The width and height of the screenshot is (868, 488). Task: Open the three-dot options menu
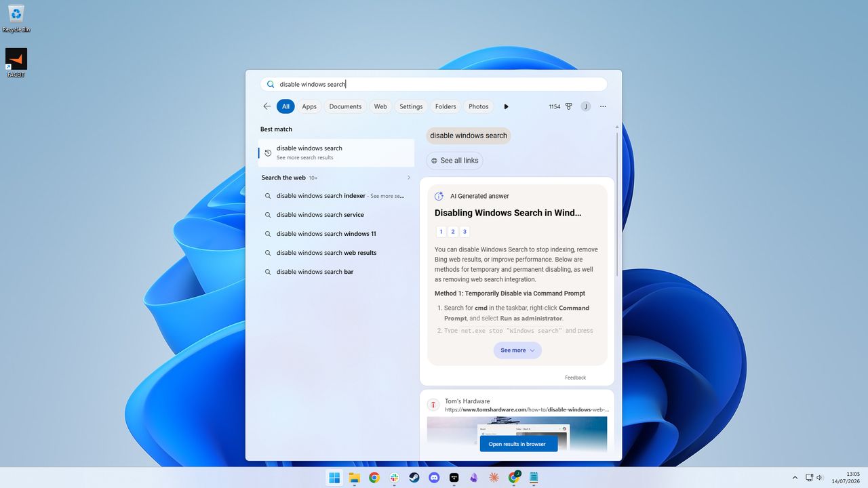(603, 106)
